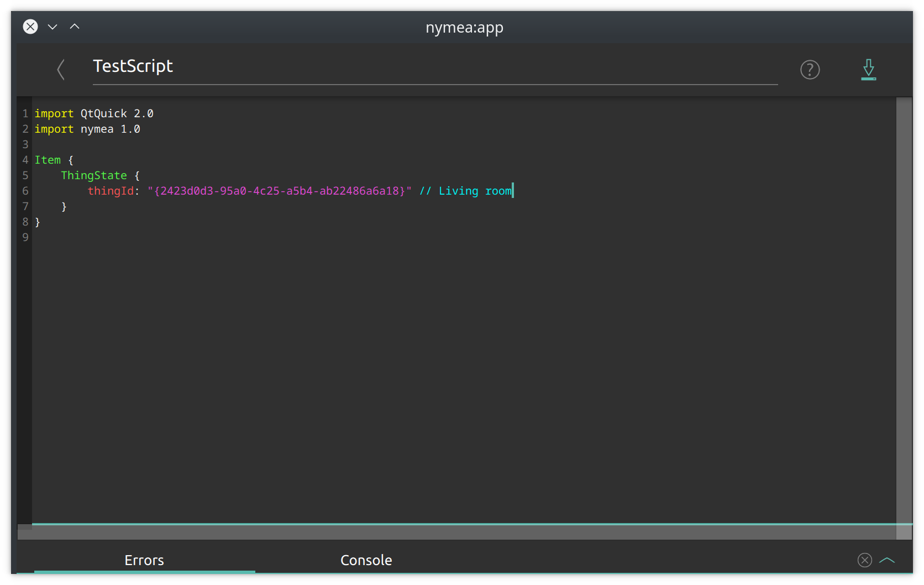Viewport: 924px width, 585px height.
Task: Deploy script with the download arrow icon
Action: 869,70
